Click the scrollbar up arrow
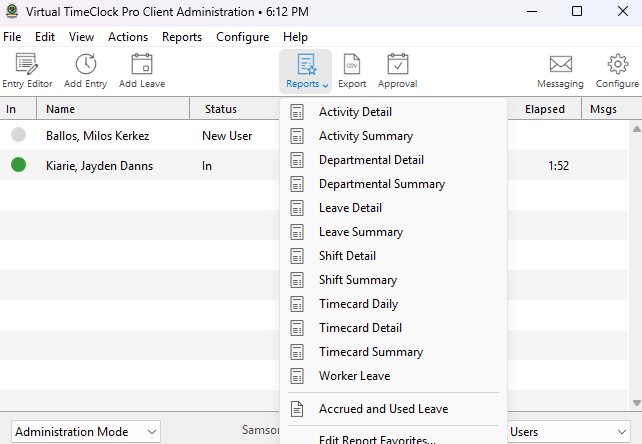Image resolution: width=642 pixels, height=444 pixels. point(636,129)
